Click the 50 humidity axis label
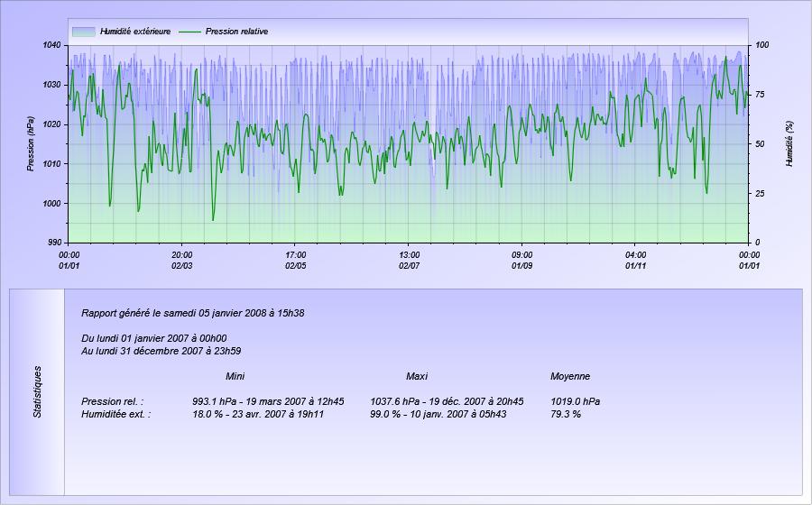812x505 pixels. click(760, 144)
